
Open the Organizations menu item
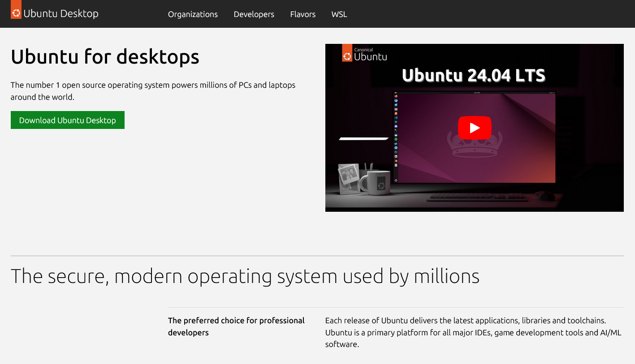[193, 14]
